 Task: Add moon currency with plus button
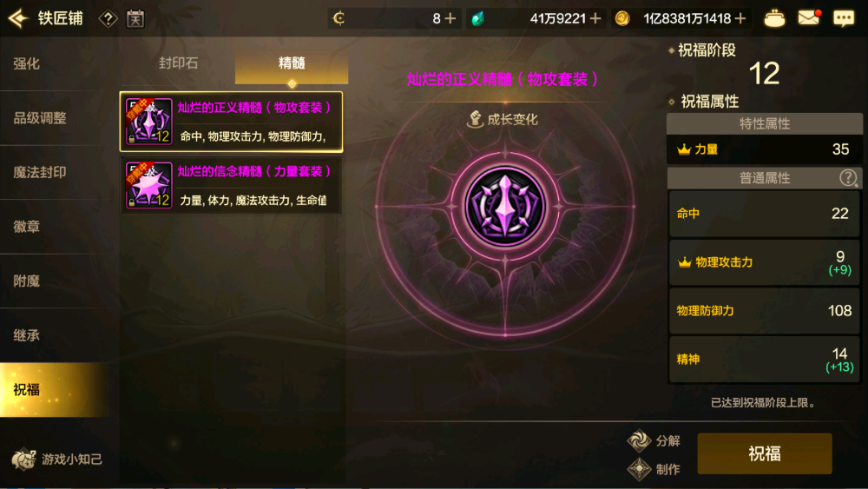[450, 19]
